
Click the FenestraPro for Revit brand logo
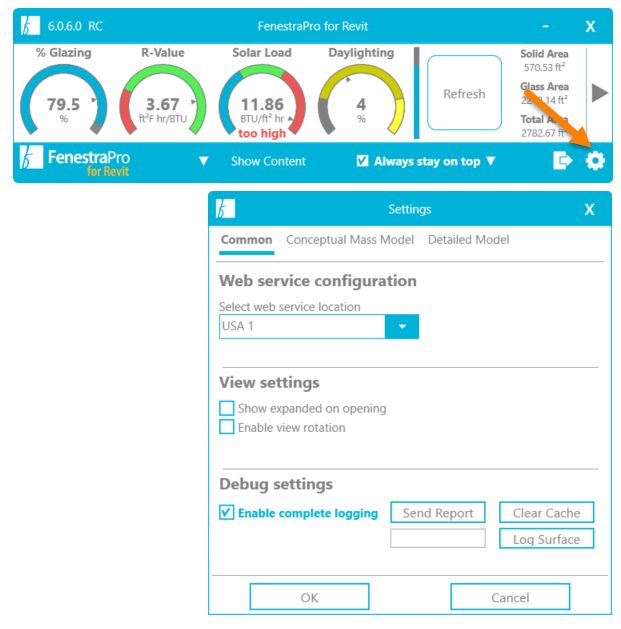(75, 161)
